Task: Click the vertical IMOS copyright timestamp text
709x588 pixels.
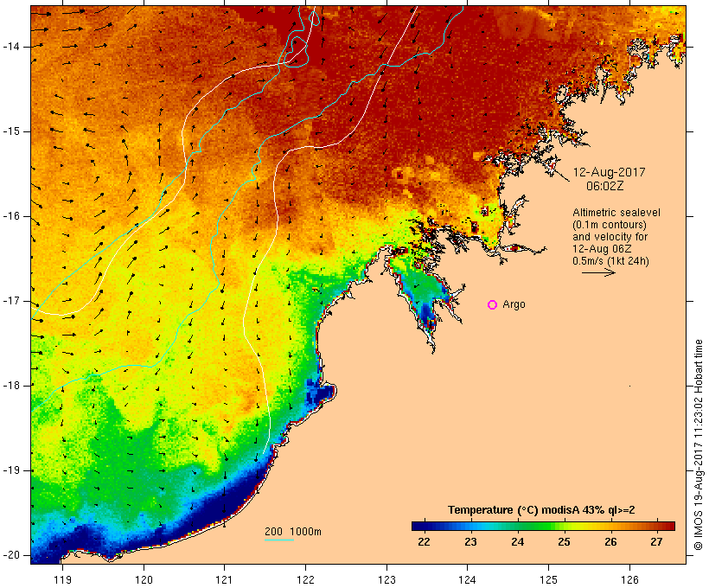Action: click(699, 445)
